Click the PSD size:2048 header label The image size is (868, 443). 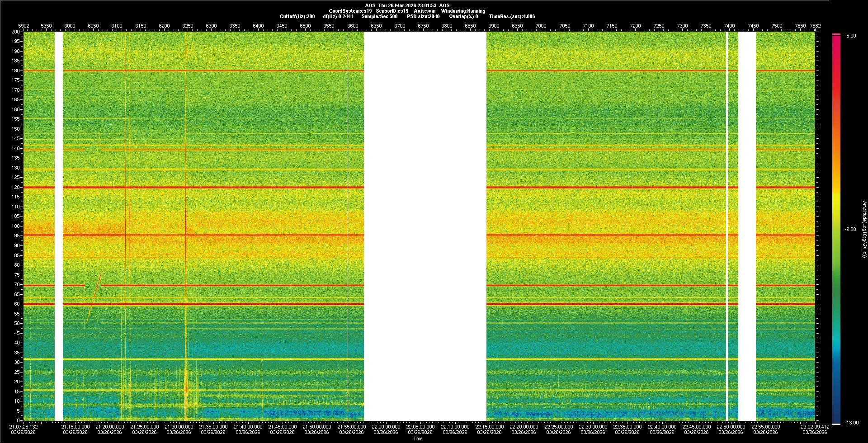click(423, 16)
